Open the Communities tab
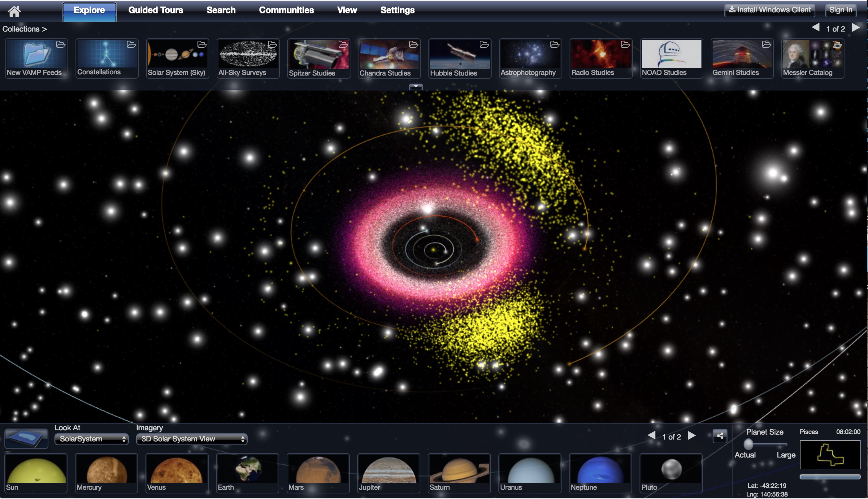 (286, 10)
